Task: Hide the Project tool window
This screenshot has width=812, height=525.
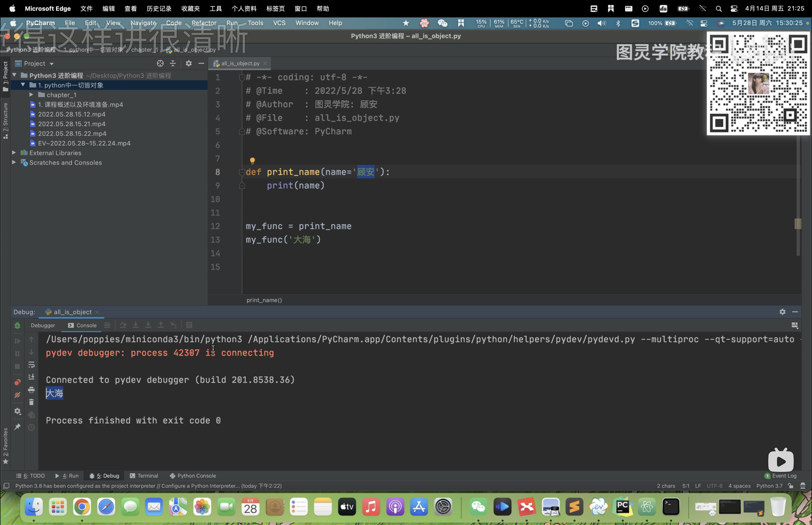Action: 201,63
